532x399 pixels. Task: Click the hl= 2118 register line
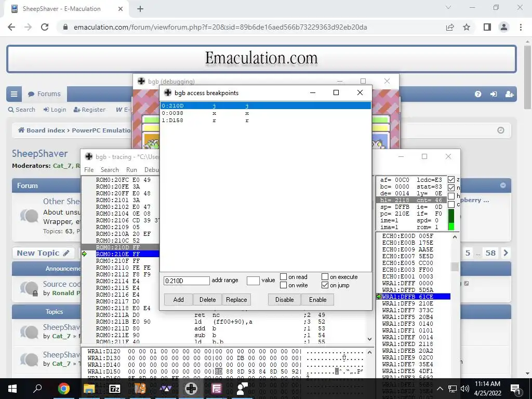point(411,200)
